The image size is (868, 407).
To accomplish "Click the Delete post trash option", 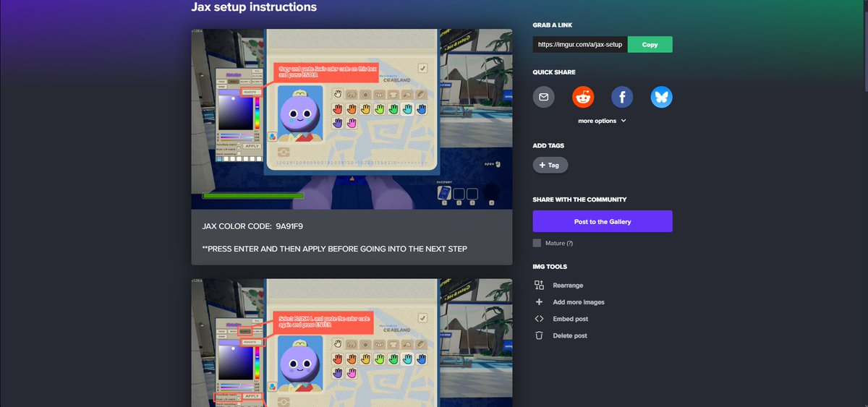I will 561,335.
